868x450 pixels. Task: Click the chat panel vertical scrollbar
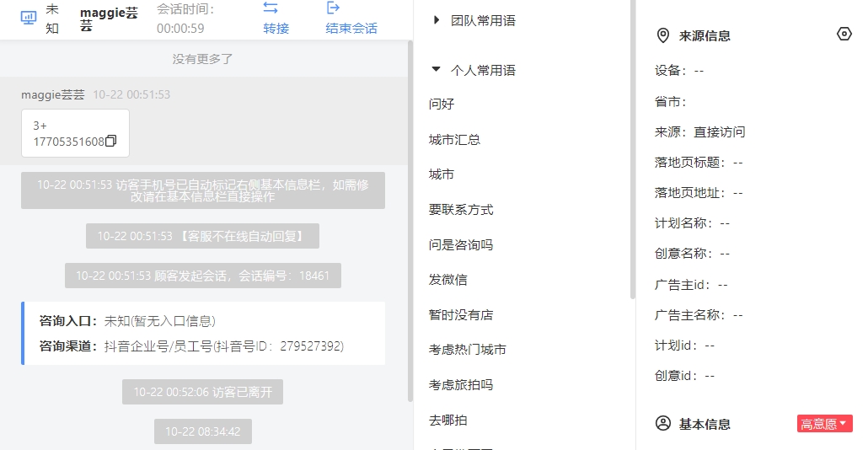(x=410, y=222)
